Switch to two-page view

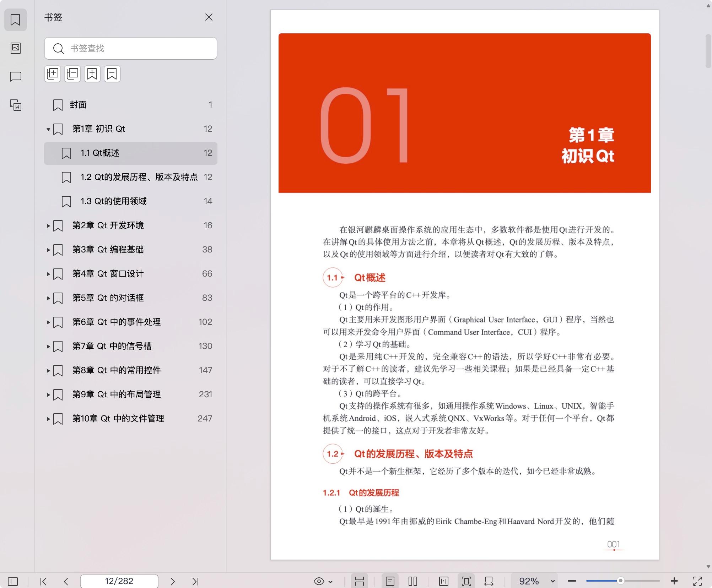pyautogui.click(x=413, y=581)
